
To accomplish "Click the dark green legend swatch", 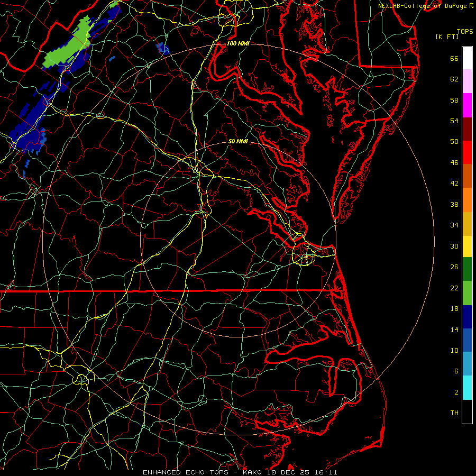I will [467, 269].
